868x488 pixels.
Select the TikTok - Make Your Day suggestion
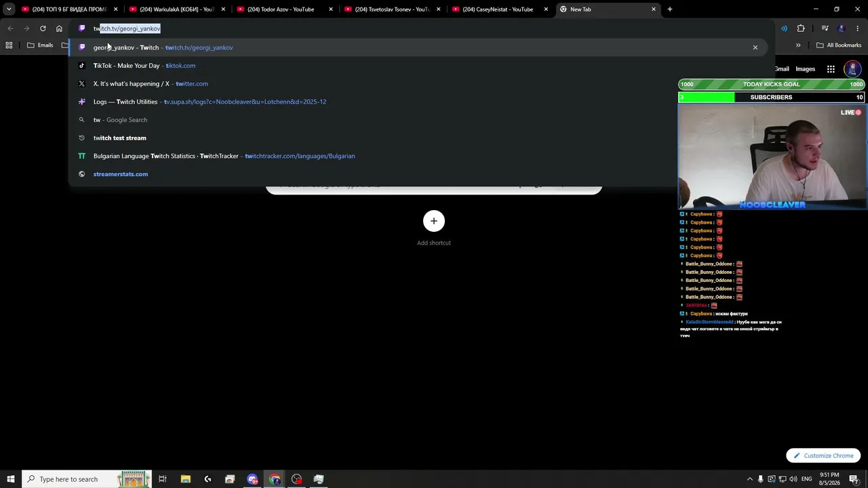(418, 66)
